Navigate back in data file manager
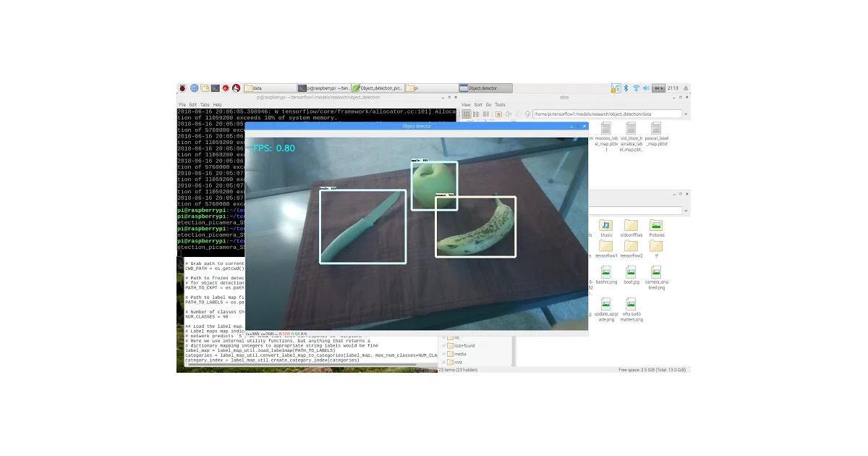Viewport: 868px width, 456px height. point(508,114)
